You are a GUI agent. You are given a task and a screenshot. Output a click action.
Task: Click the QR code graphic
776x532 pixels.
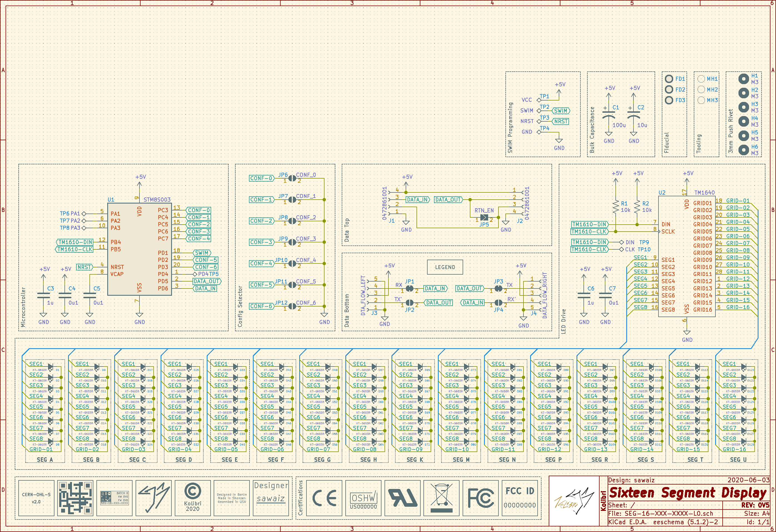[75, 498]
